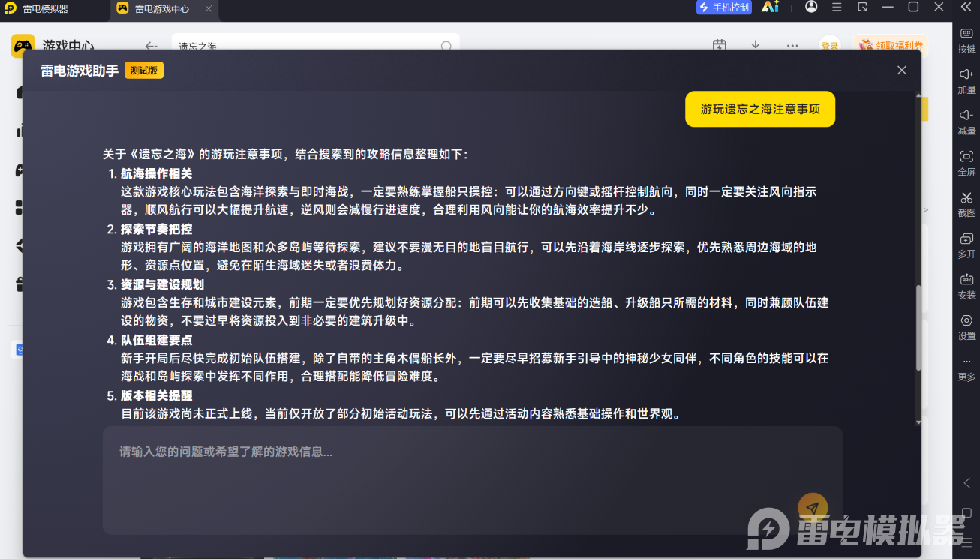Click the Android back arrow in the sidebar
Image resolution: width=980 pixels, height=559 pixels.
tap(966, 483)
